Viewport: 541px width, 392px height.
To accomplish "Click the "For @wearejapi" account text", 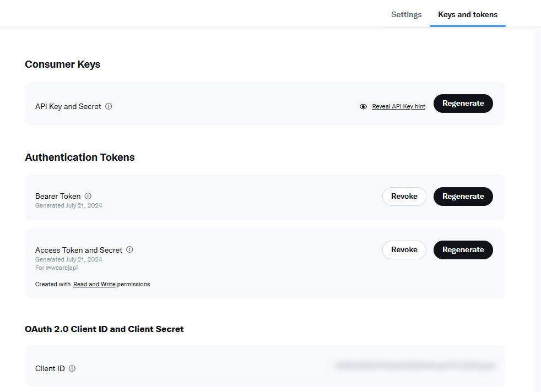I will pos(56,268).
